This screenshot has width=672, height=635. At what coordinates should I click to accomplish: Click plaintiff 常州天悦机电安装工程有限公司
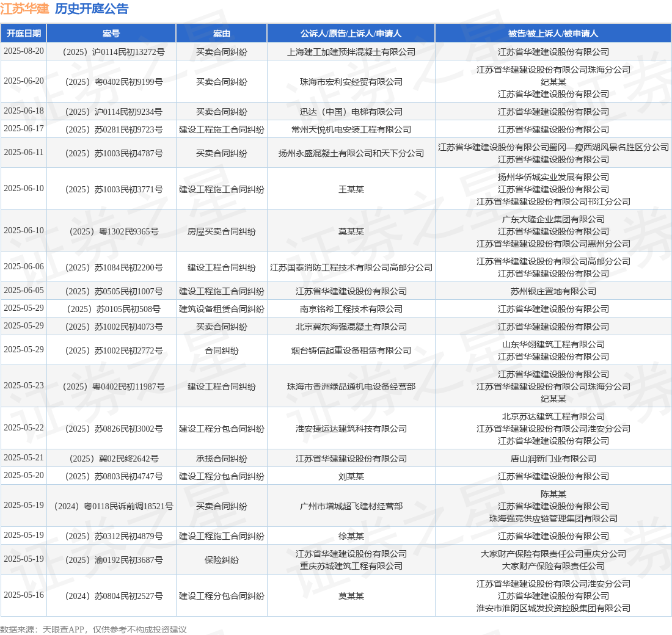tap(351, 129)
